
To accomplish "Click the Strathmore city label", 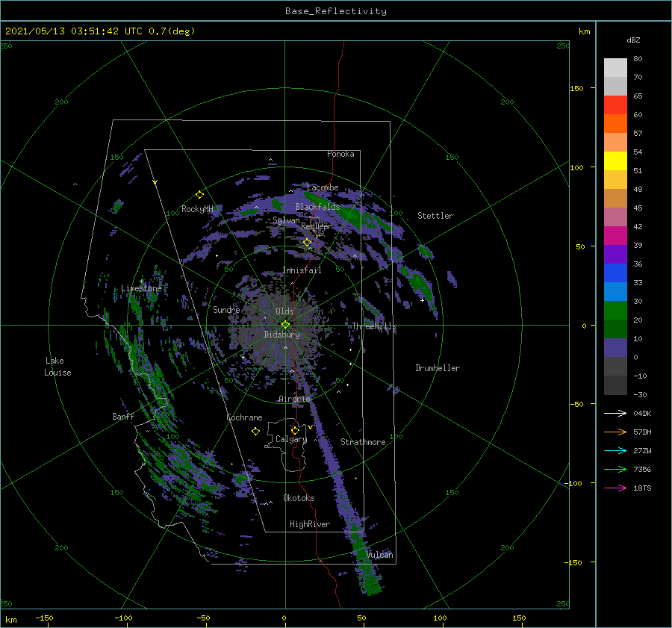I will (363, 442).
